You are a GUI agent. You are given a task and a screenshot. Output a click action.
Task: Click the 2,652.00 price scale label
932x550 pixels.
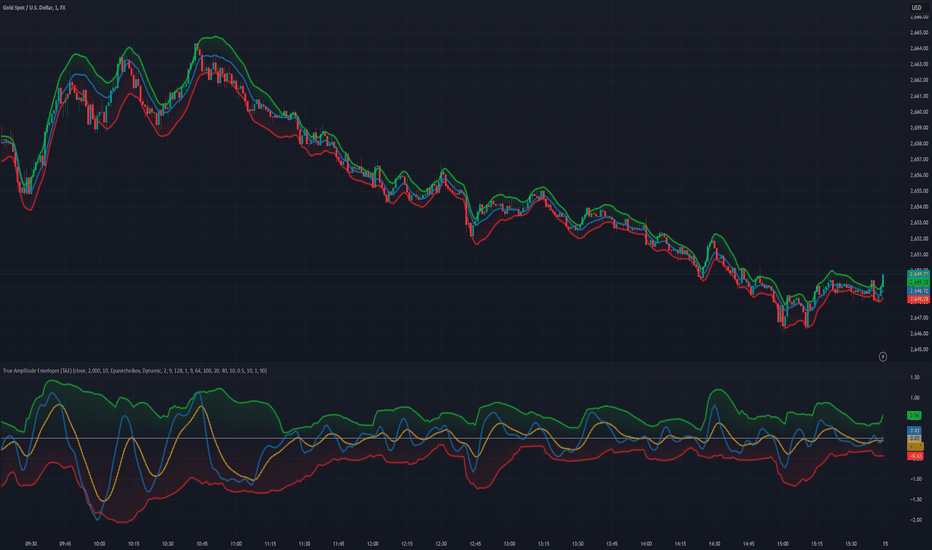point(919,238)
